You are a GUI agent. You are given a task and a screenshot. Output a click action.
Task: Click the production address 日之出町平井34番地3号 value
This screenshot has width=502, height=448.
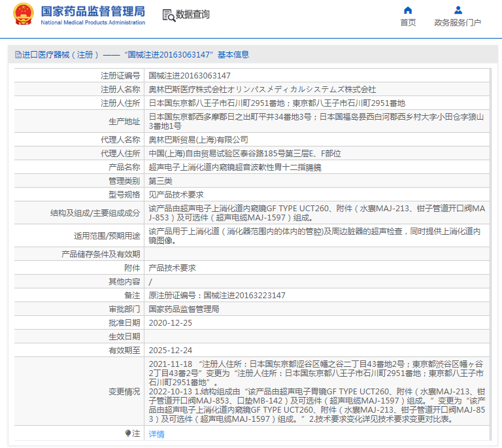coord(316,122)
